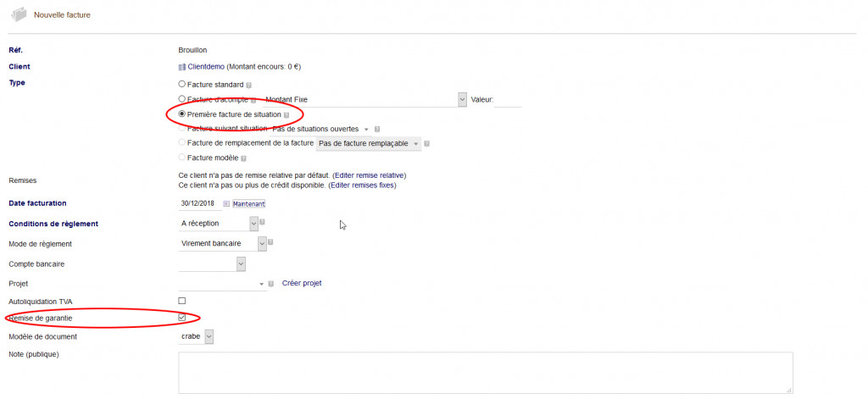The image size is (868, 399).
Task: Click the Remises label
Action: pos(21,180)
